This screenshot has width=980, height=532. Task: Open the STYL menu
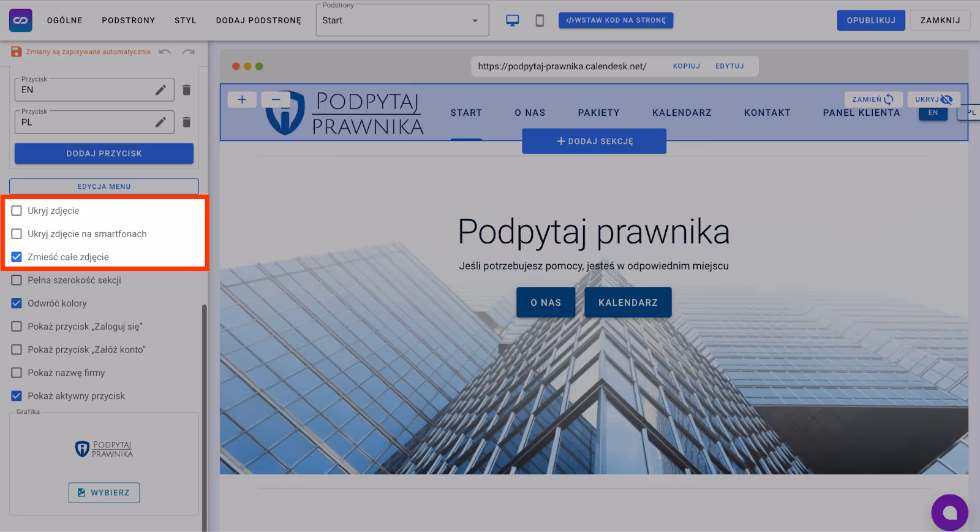click(186, 20)
